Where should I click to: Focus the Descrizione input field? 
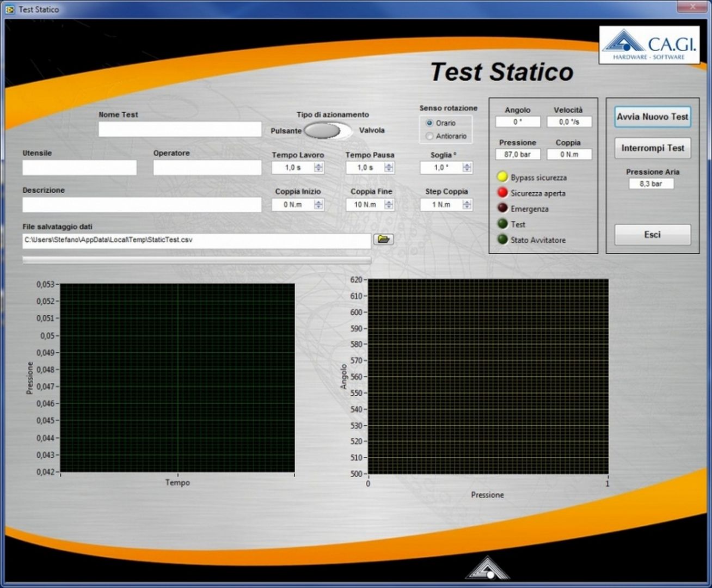(142, 205)
